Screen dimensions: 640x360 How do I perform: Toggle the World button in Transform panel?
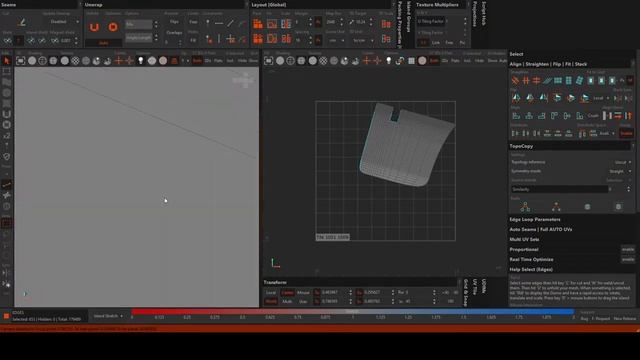point(271,302)
